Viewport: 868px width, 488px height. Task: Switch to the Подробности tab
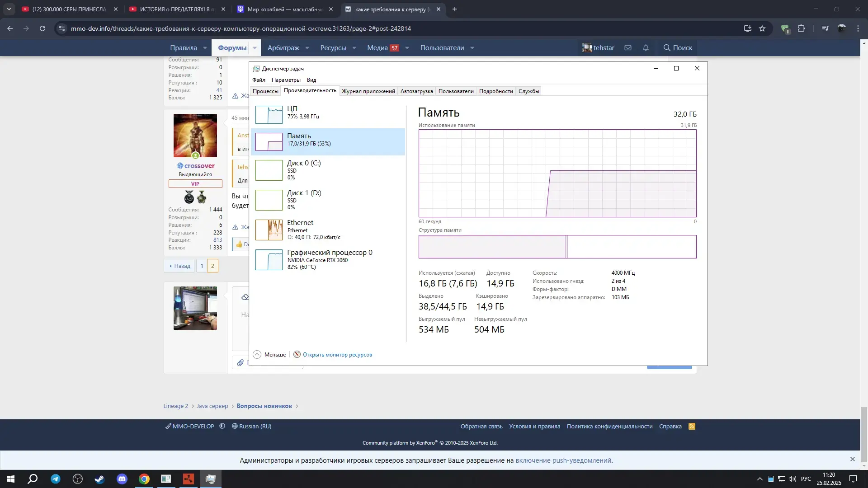tap(496, 91)
